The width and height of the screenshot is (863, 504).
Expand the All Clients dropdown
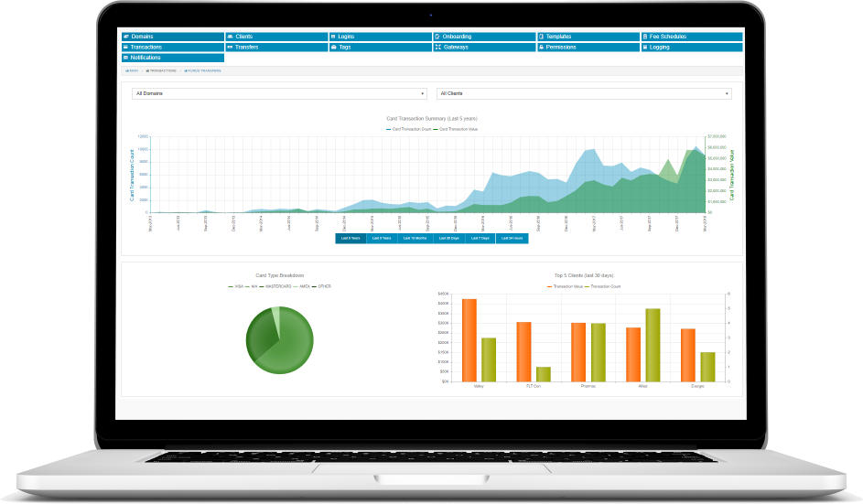coord(584,93)
